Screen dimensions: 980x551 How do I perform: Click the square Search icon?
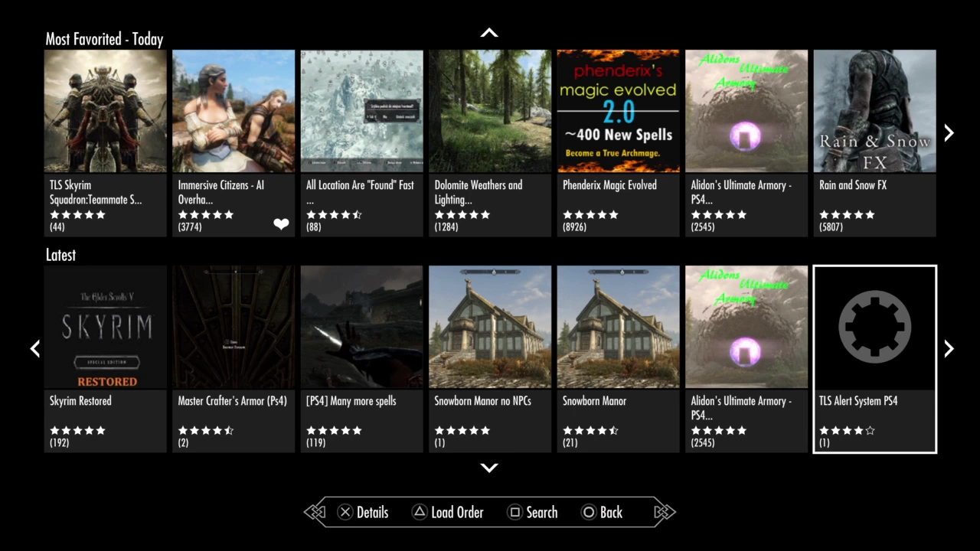tap(515, 513)
